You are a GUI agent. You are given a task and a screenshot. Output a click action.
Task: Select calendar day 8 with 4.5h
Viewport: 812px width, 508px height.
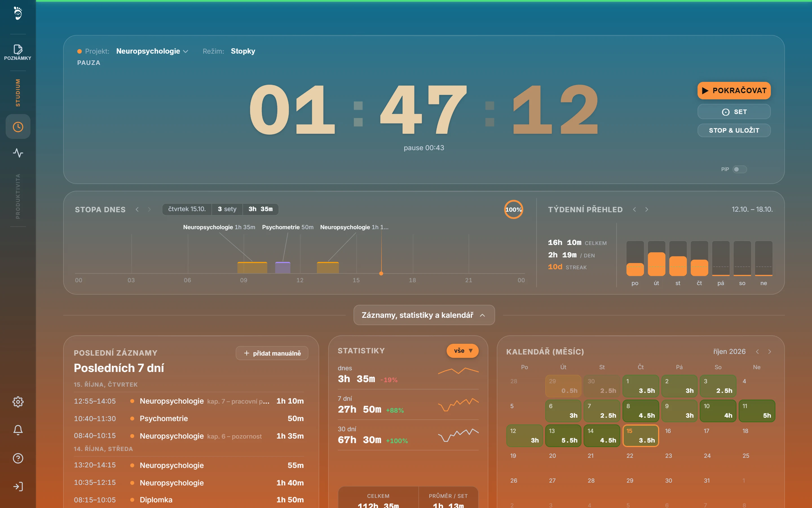tap(641, 411)
